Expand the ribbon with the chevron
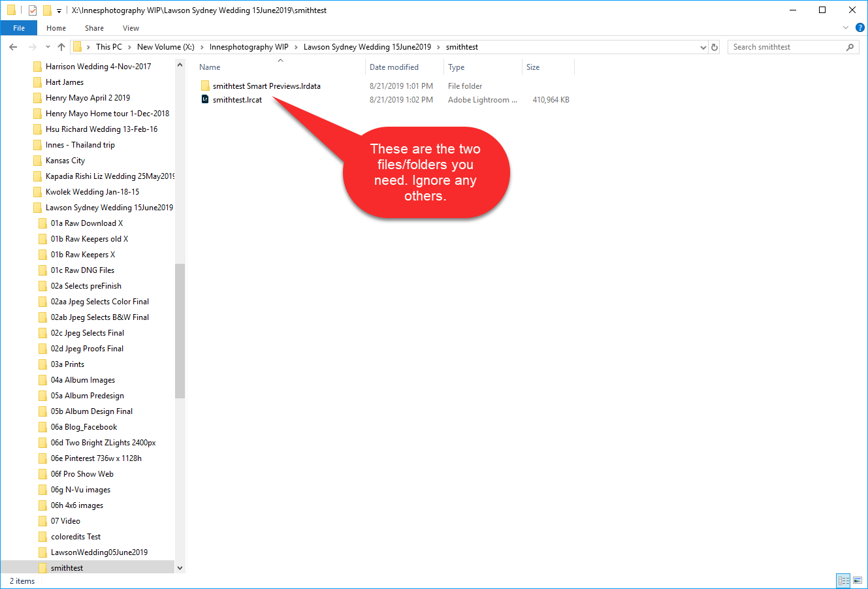 846,28
